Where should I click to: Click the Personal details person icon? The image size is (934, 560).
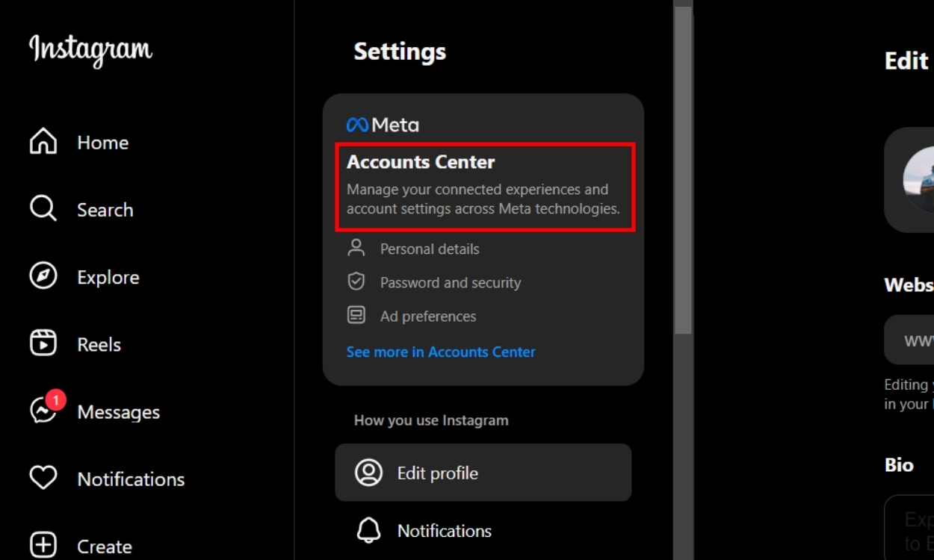pos(356,249)
